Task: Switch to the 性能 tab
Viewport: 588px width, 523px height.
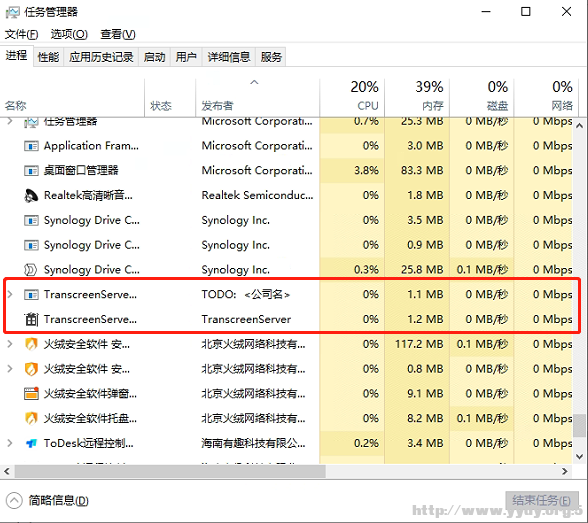Action: click(48, 57)
